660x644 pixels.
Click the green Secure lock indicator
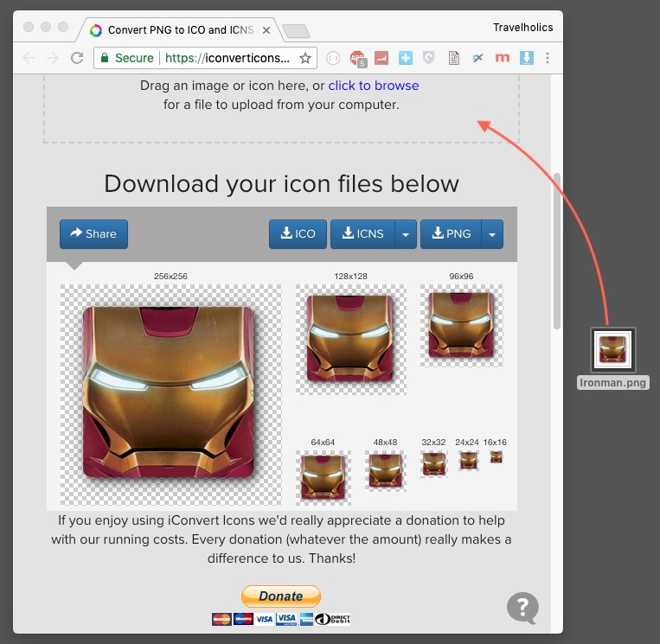coord(127,58)
